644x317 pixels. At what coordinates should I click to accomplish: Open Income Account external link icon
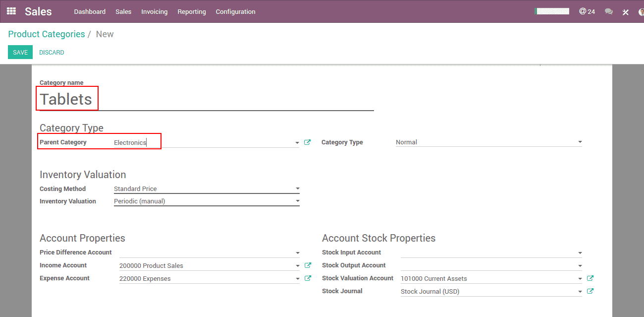pos(307,265)
